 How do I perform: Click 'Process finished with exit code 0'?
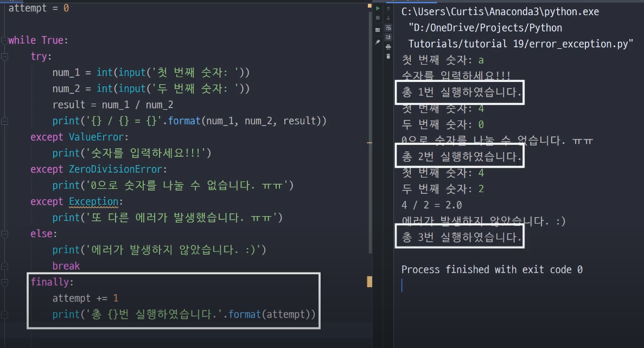point(492,269)
